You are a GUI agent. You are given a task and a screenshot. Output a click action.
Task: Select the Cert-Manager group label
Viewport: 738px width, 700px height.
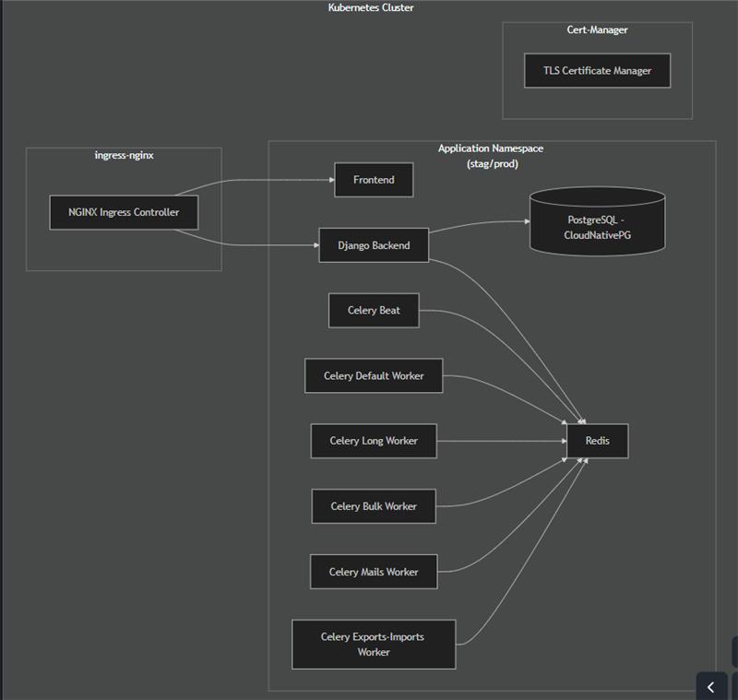pos(597,30)
